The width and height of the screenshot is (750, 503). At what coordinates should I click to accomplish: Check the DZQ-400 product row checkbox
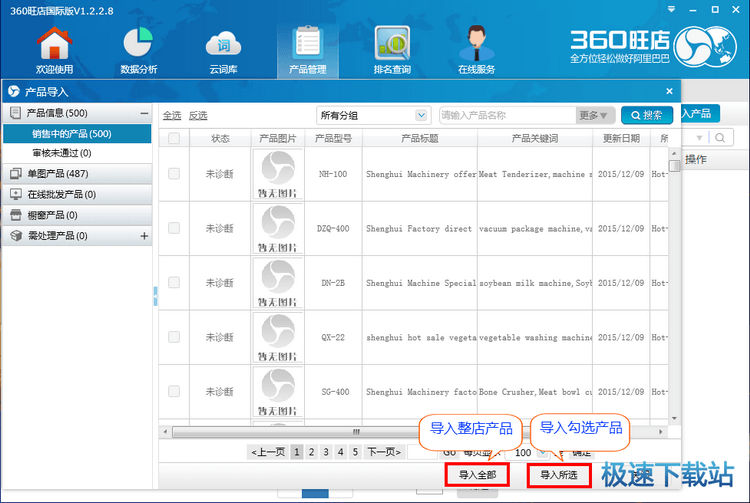coord(174,228)
